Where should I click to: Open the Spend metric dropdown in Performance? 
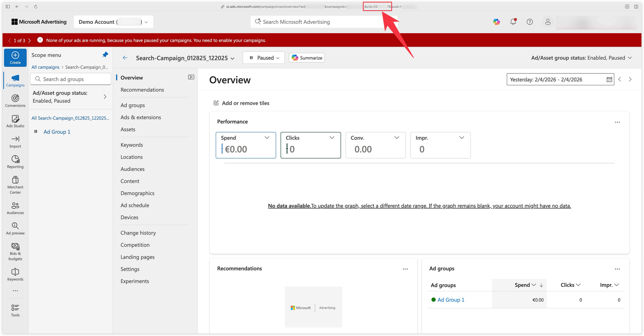(267, 138)
